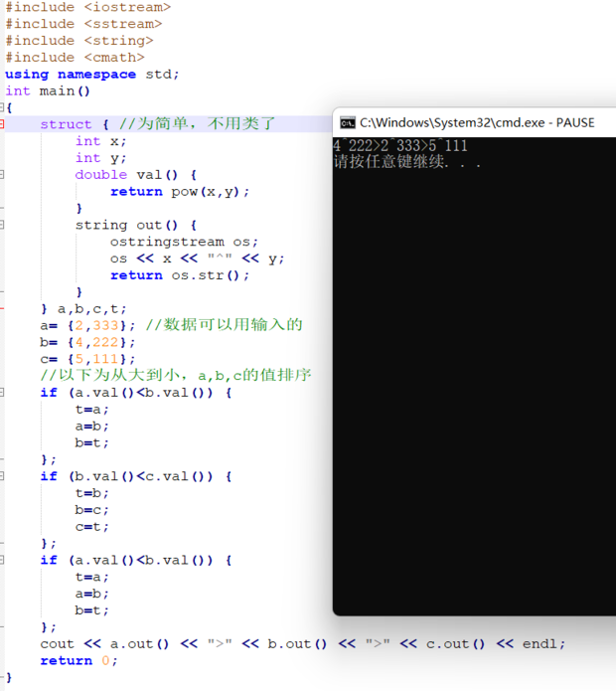Click the 'return 0;' statement
616x691 pixels.
pos(79,660)
